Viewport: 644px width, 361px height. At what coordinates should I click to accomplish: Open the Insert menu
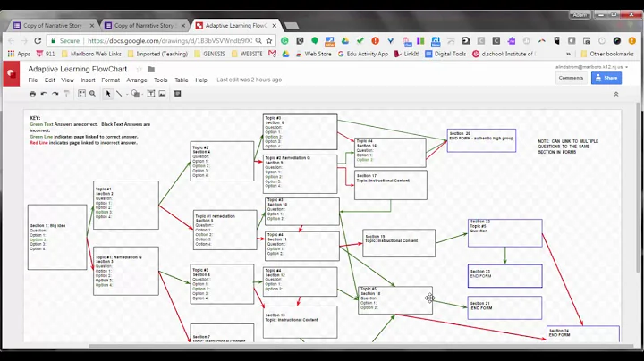pos(88,80)
